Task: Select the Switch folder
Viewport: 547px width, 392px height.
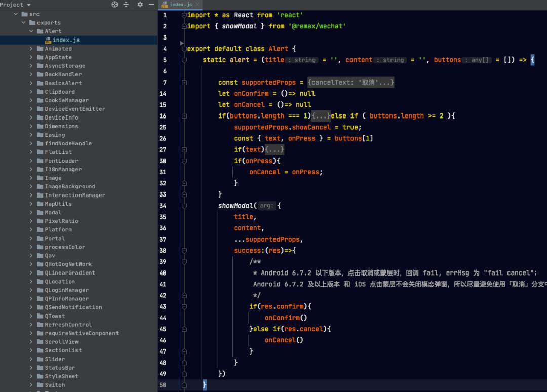Action: pos(54,385)
